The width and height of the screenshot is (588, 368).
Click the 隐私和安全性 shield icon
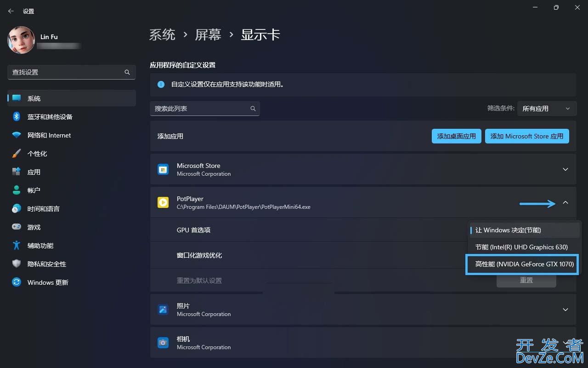[17, 264]
